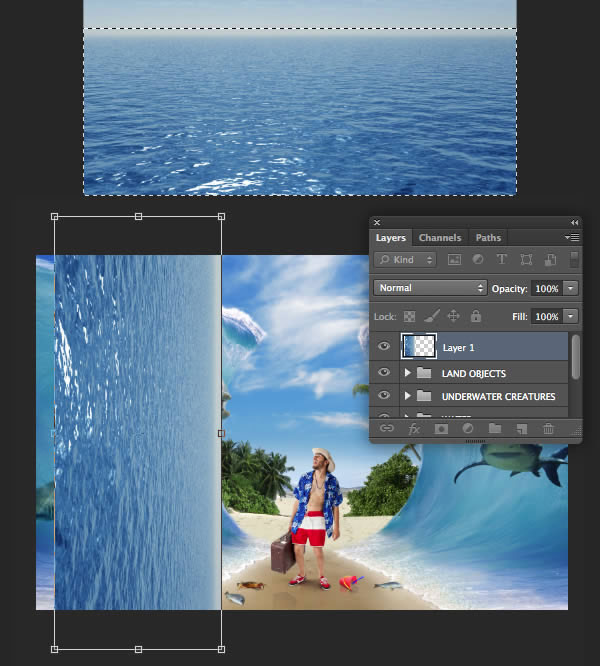600x666 pixels.
Task: Filter layers by pixel layers icon
Action: 454,260
